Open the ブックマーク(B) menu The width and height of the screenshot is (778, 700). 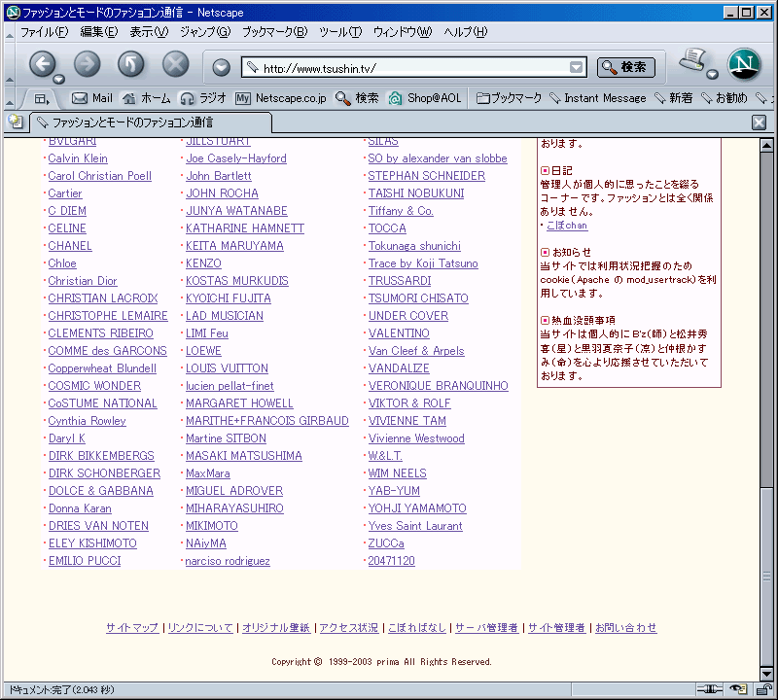click(x=274, y=32)
